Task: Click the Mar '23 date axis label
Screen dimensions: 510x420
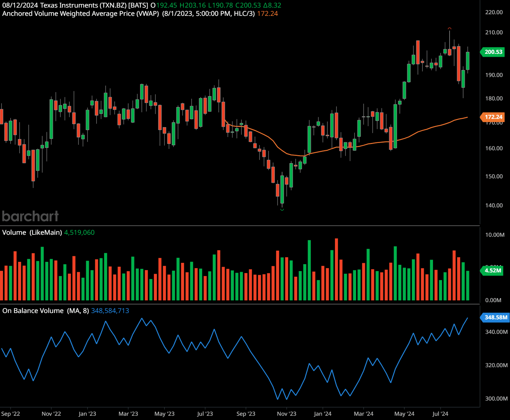Action: [x=128, y=414]
